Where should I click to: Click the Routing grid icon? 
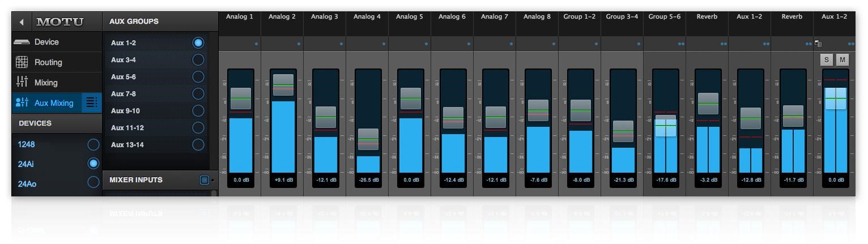click(22, 62)
